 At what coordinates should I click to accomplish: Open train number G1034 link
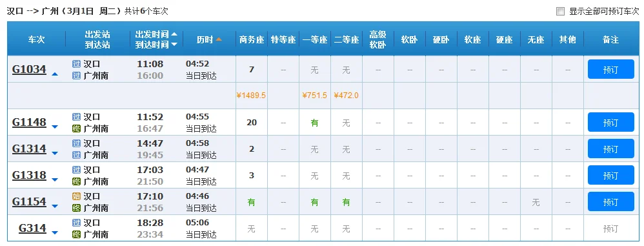click(x=29, y=69)
